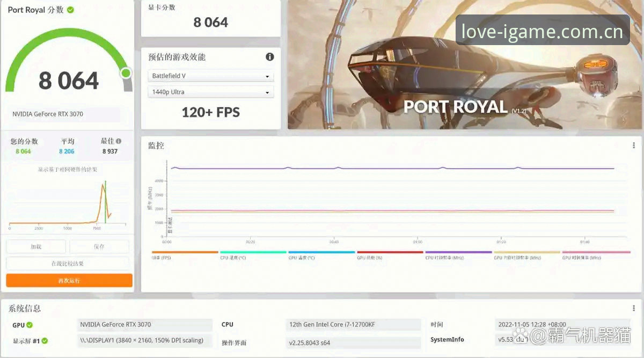Open the three-dot menu of 系统信息

[x=634, y=309]
